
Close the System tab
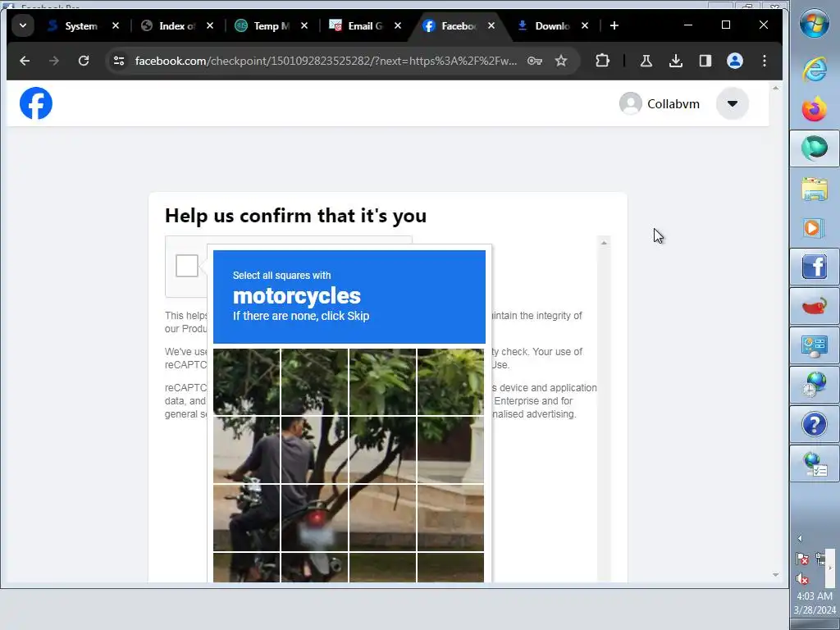click(115, 25)
